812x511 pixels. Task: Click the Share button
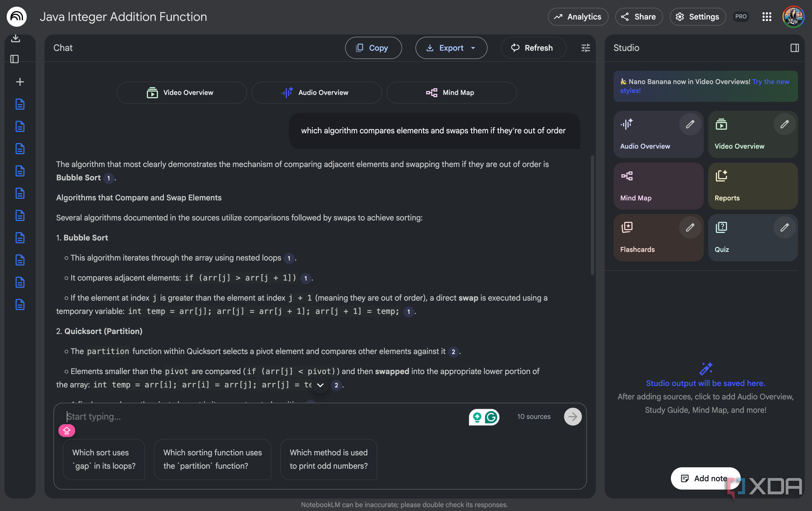click(639, 16)
